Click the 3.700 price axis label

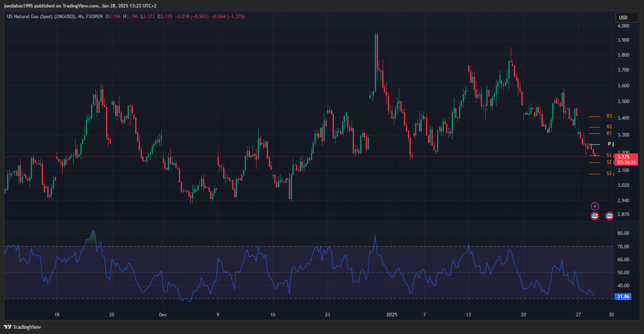(x=623, y=70)
